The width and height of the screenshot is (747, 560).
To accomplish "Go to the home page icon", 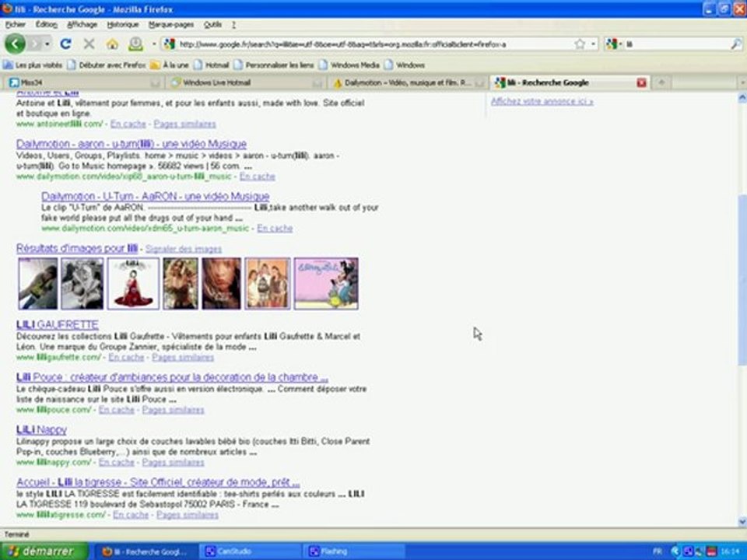I will tap(112, 44).
